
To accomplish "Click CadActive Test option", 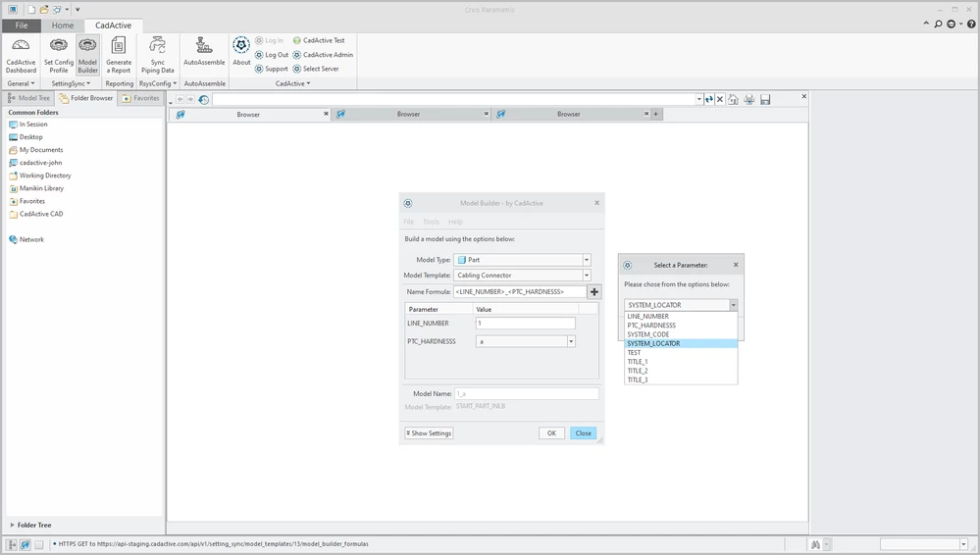I will pyautogui.click(x=319, y=40).
